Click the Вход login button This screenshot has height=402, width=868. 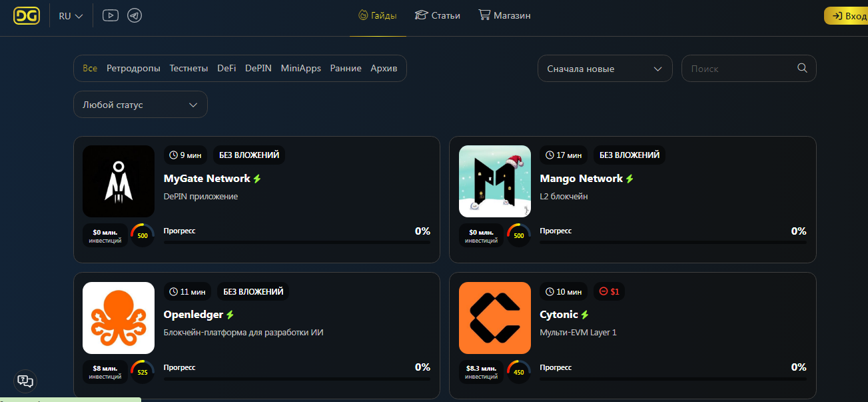coord(846,16)
